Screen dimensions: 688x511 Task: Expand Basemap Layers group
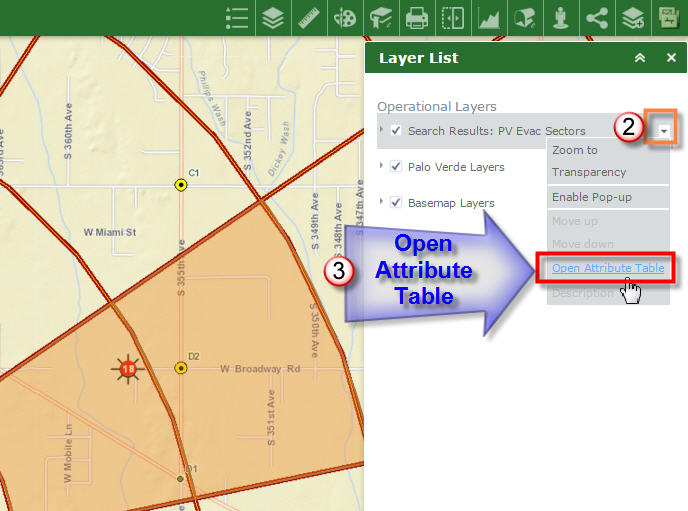click(381, 201)
